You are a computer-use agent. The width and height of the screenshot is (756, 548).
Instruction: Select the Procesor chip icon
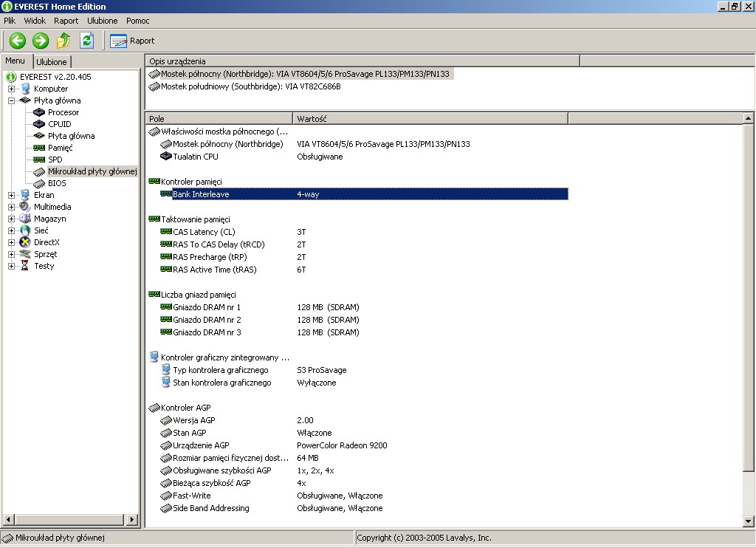[39, 112]
